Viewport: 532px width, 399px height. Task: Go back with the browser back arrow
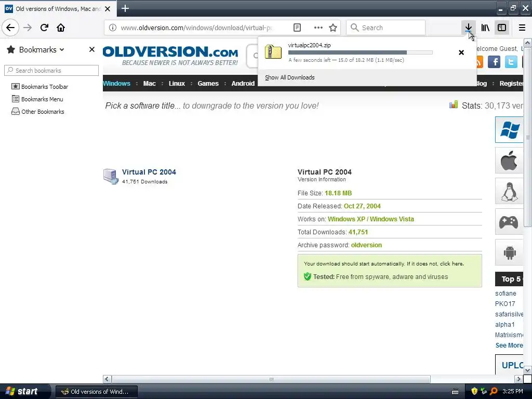[x=10, y=28]
